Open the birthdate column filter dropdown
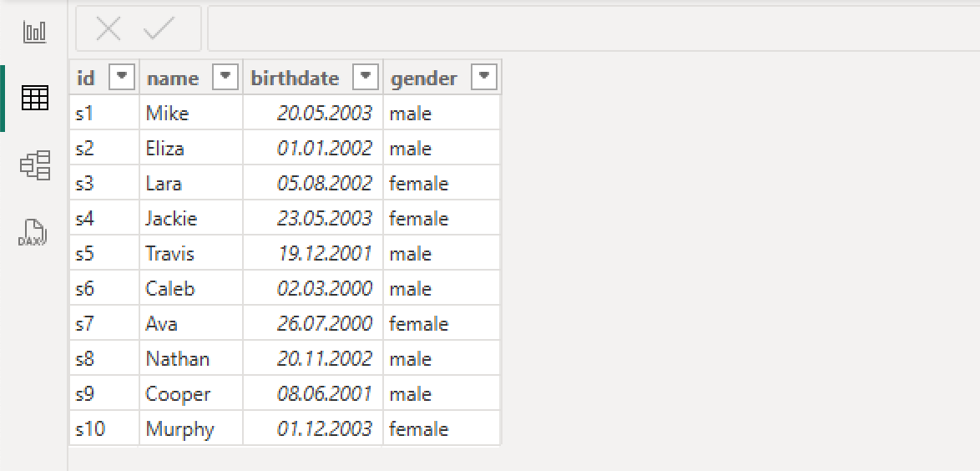Image resolution: width=980 pixels, height=471 pixels. (x=366, y=78)
